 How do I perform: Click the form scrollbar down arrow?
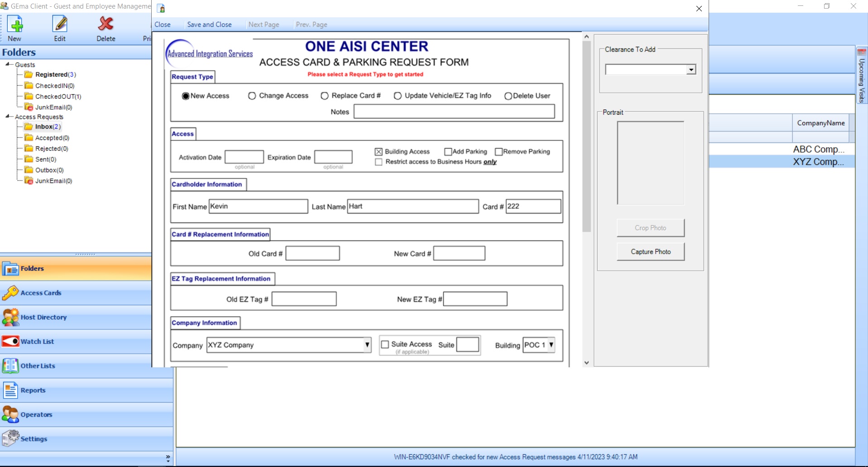tap(587, 363)
